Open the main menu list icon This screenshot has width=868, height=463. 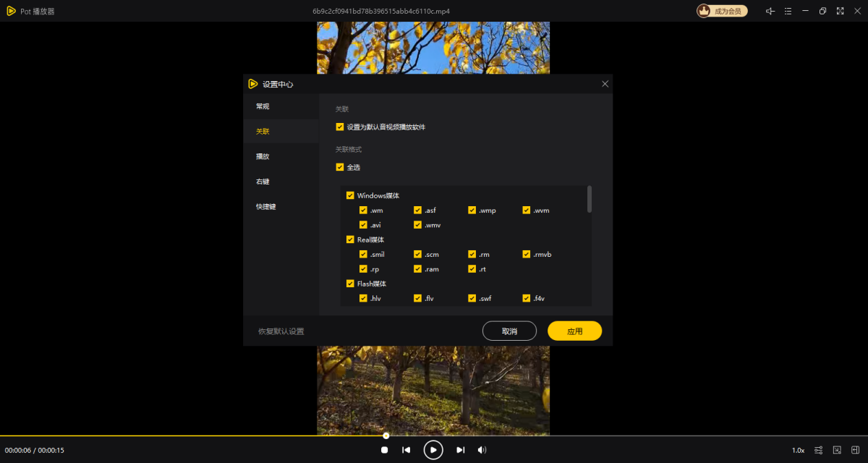point(788,11)
